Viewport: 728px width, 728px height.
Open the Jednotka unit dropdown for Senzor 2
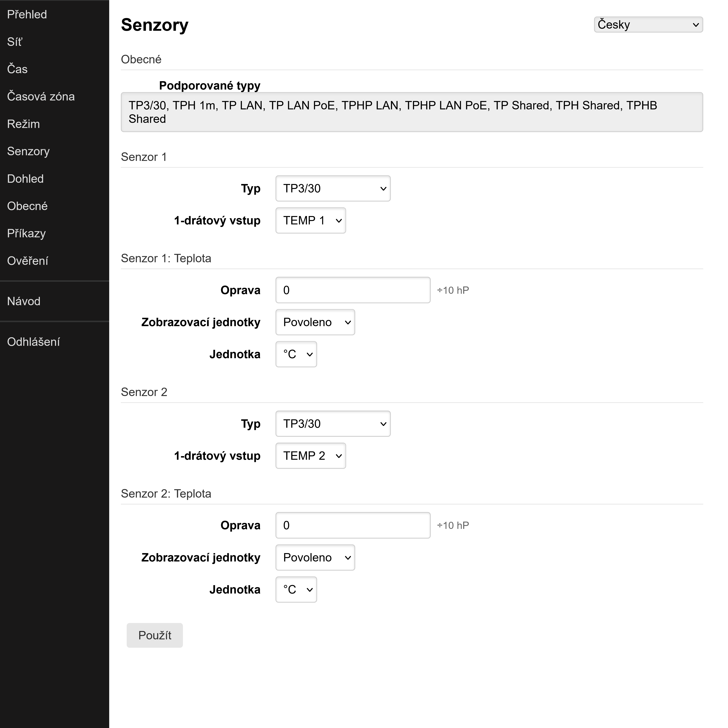(x=296, y=589)
